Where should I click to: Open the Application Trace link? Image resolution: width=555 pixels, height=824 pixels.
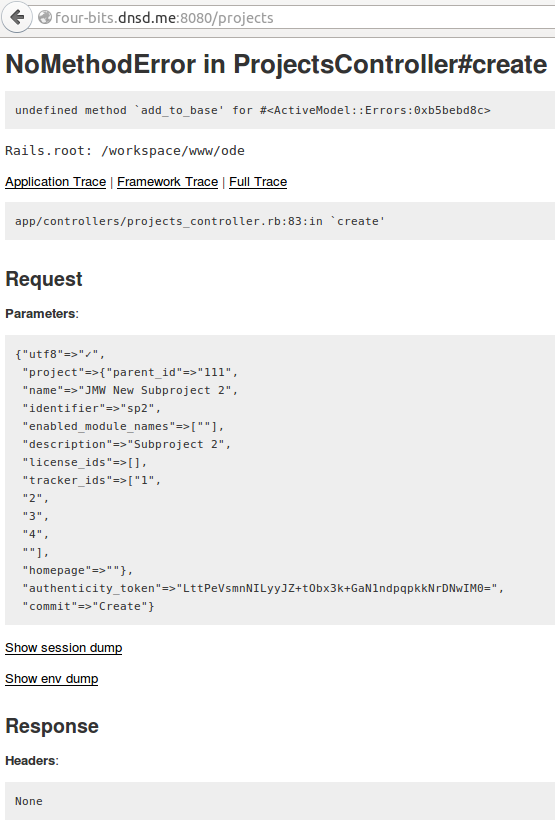click(x=56, y=182)
